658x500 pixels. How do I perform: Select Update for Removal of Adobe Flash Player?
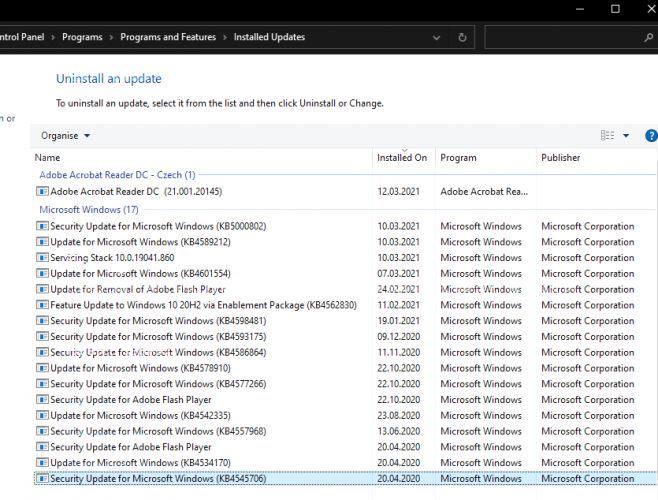345,289
